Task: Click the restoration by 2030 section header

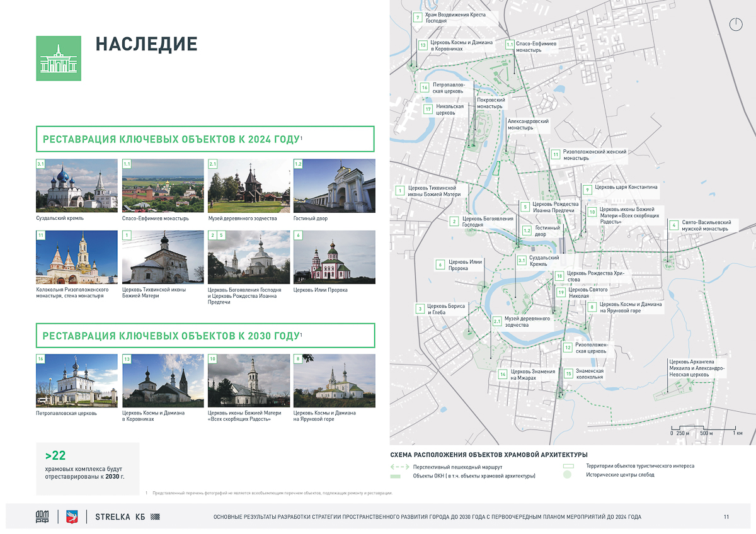Action: pyautogui.click(x=205, y=336)
